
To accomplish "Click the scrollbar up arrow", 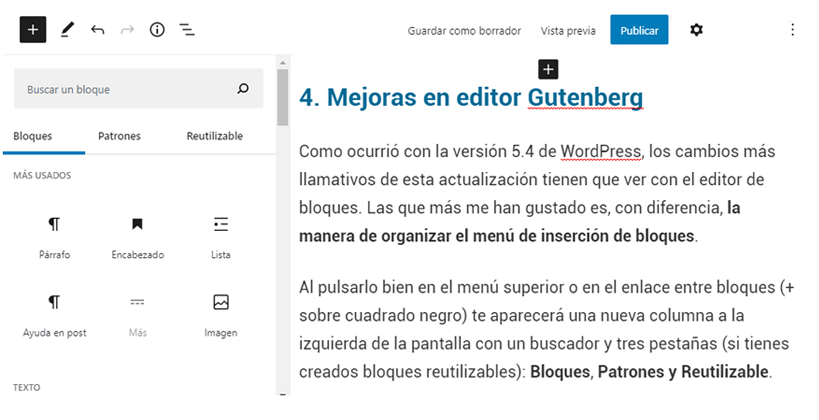I will (283, 63).
